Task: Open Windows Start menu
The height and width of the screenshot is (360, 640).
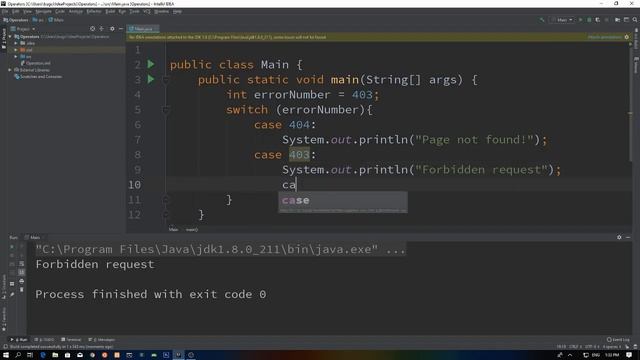Action: [x=6, y=355]
